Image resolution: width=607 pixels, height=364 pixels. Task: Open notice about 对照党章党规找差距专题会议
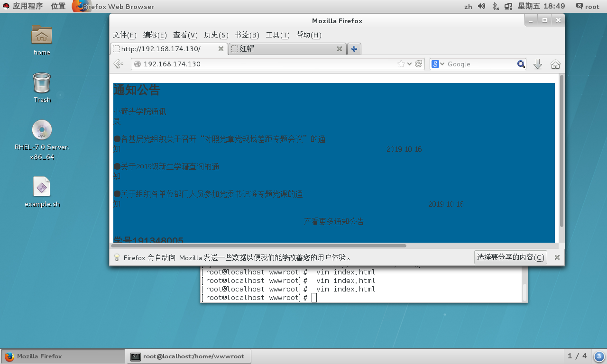click(220, 144)
